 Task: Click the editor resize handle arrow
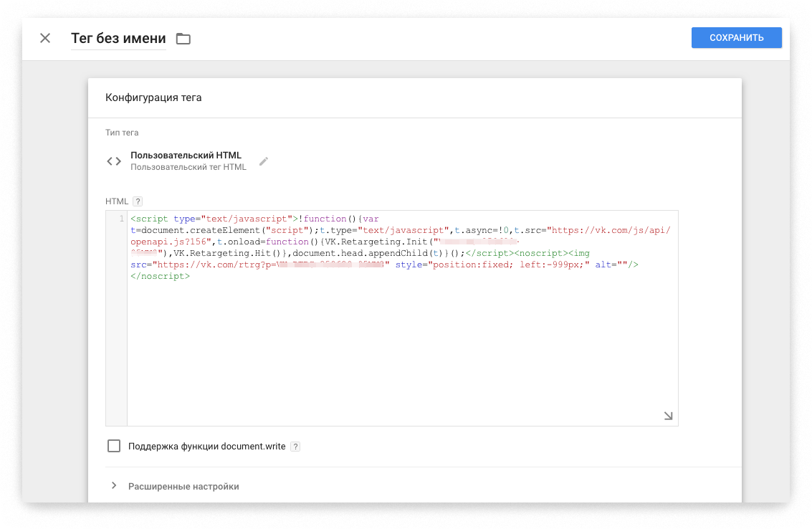[668, 416]
